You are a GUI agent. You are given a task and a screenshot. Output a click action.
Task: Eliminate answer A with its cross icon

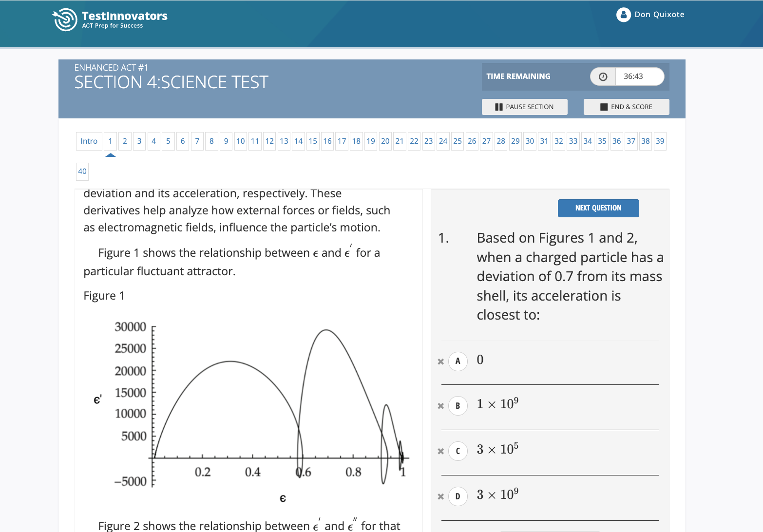[x=440, y=361]
